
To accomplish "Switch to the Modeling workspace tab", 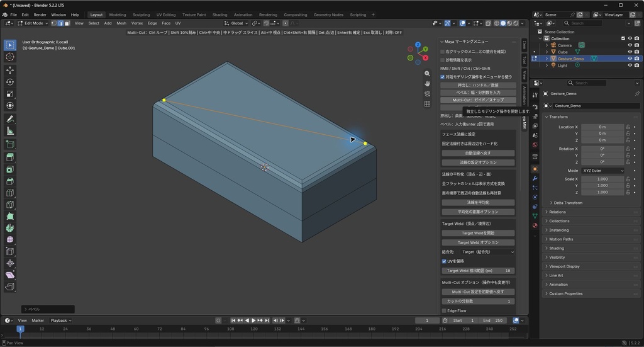I will point(118,15).
